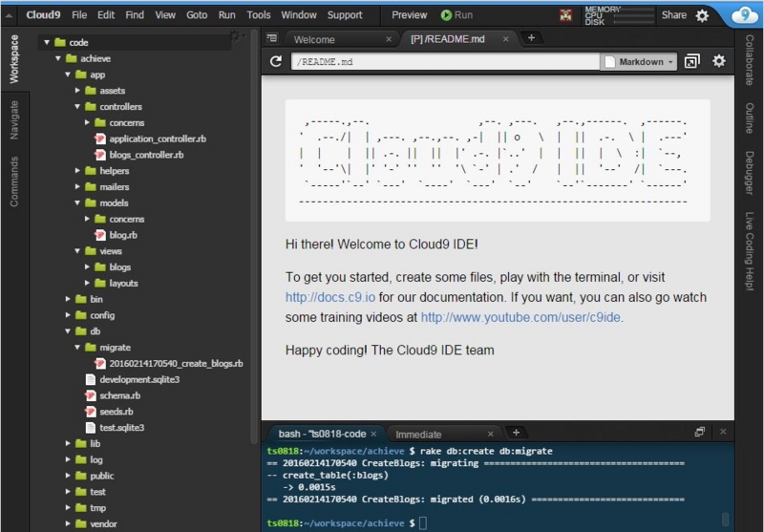The width and height of the screenshot is (764, 532).
Task: Collapse the controllers folder
Action: (x=77, y=107)
